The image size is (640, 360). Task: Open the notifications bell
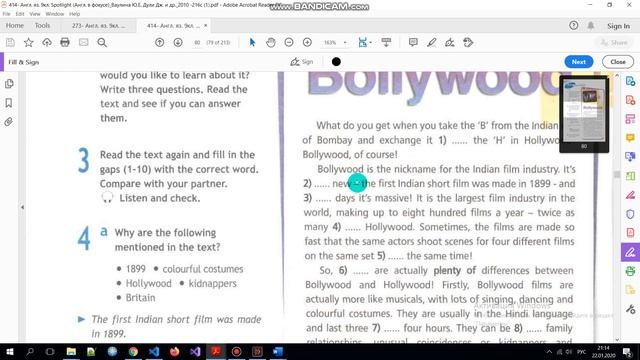[591, 26]
